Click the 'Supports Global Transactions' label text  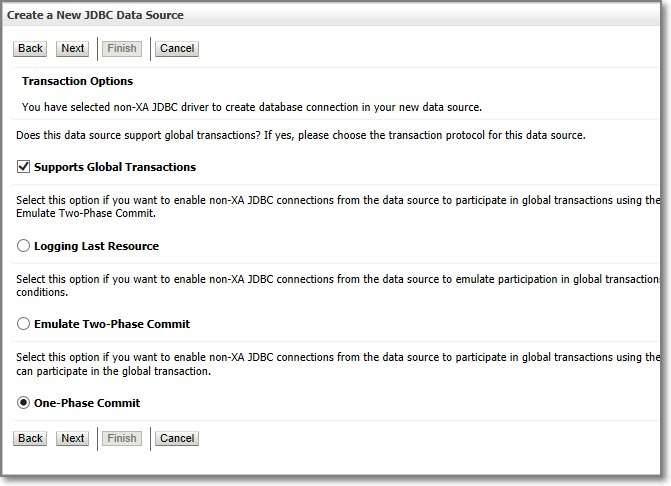click(115, 167)
